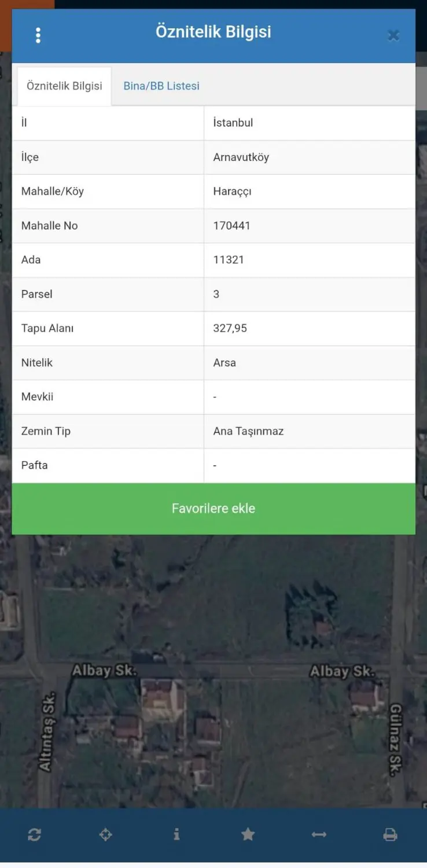Tap the crosshair locate icon
This screenshot has width=427, height=868.
point(105,834)
